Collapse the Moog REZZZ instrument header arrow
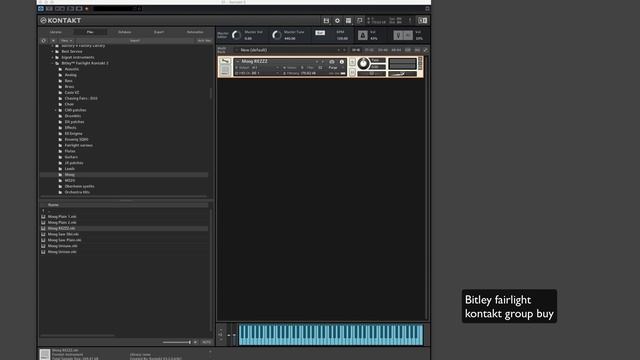This screenshot has height=360, width=640. click(x=238, y=61)
